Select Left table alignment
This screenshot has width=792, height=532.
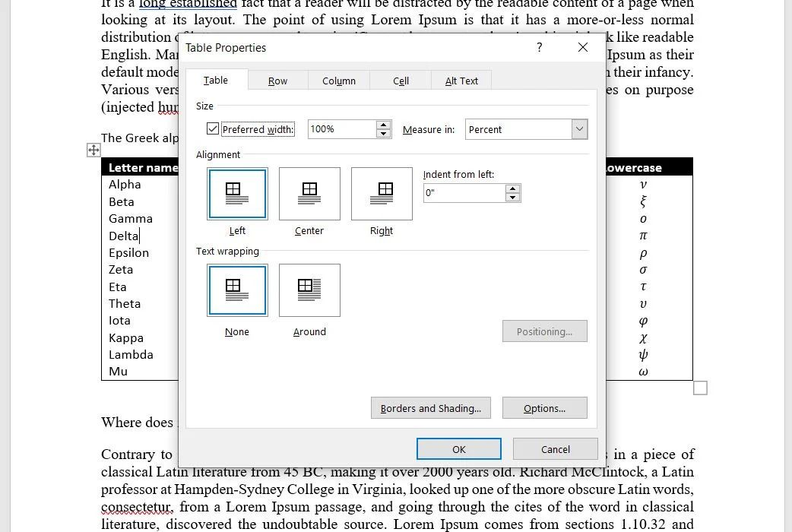236,193
